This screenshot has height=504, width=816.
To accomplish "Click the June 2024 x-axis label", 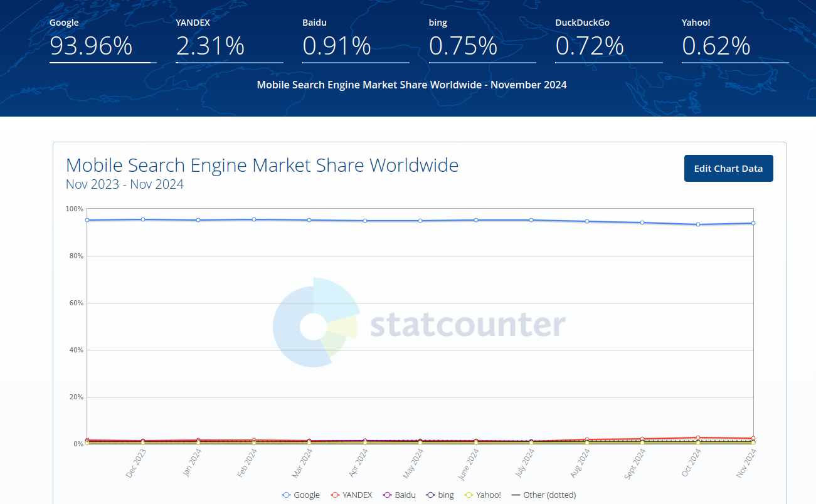I will point(468,465).
